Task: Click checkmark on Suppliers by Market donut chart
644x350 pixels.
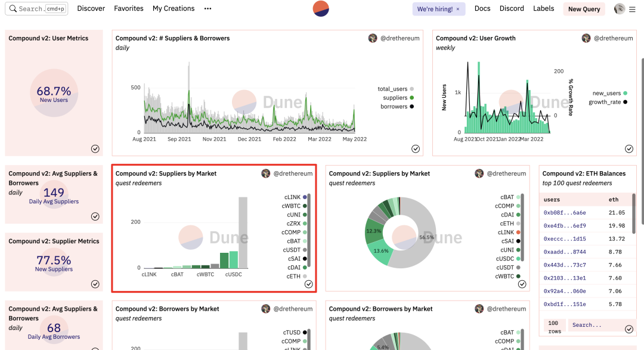Action: pos(522,284)
